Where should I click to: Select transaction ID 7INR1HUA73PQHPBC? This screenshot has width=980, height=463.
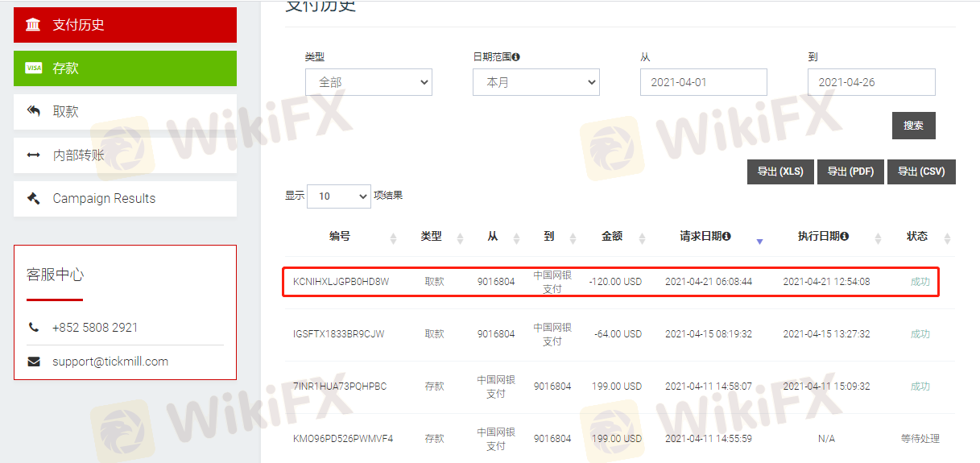coord(340,387)
